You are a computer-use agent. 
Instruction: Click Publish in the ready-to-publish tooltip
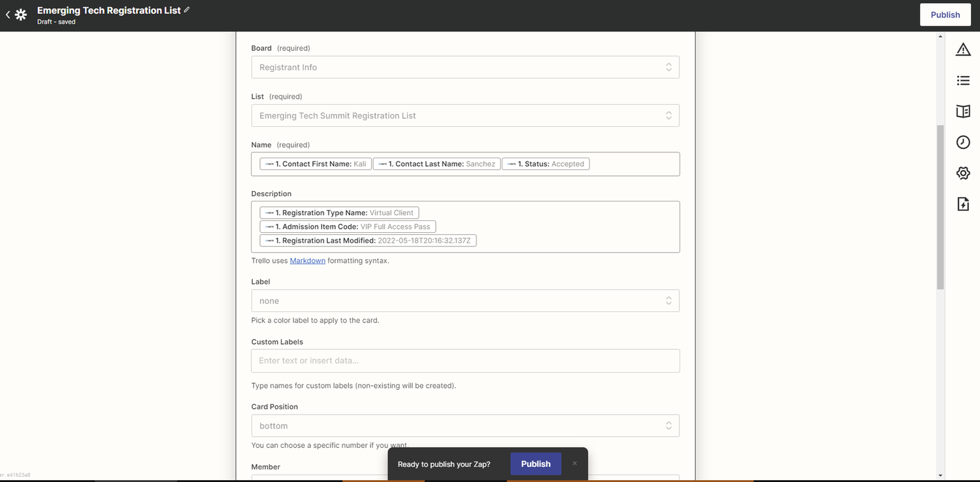[x=535, y=464]
